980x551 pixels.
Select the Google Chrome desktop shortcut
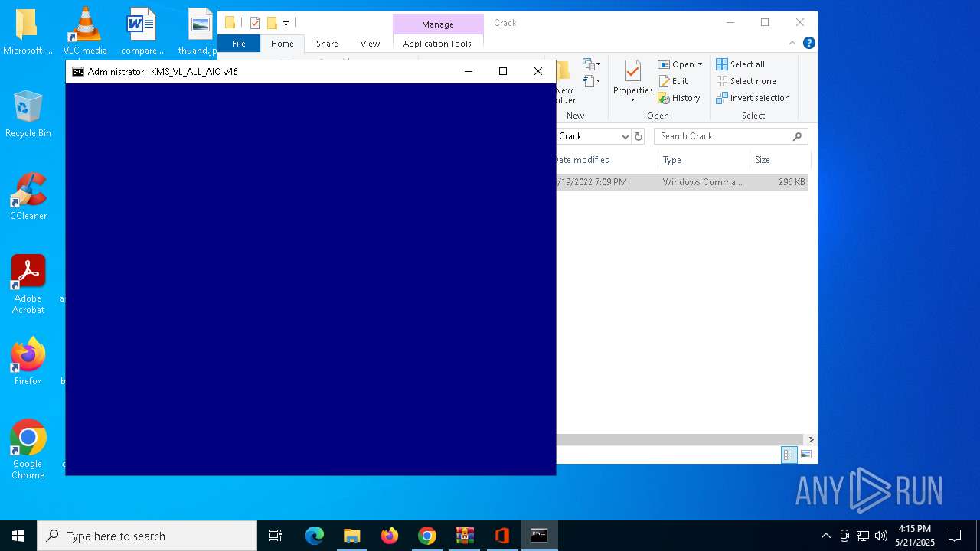(x=28, y=450)
